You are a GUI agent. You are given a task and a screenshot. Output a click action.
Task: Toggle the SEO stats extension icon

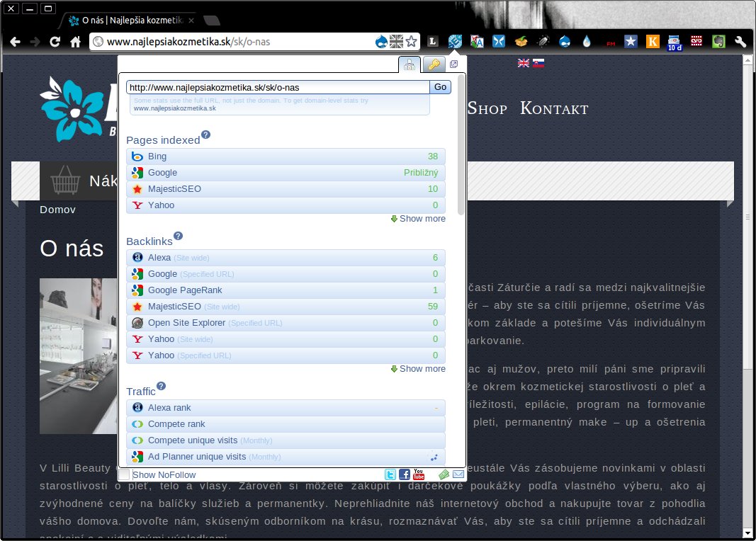pyautogui.click(x=455, y=42)
